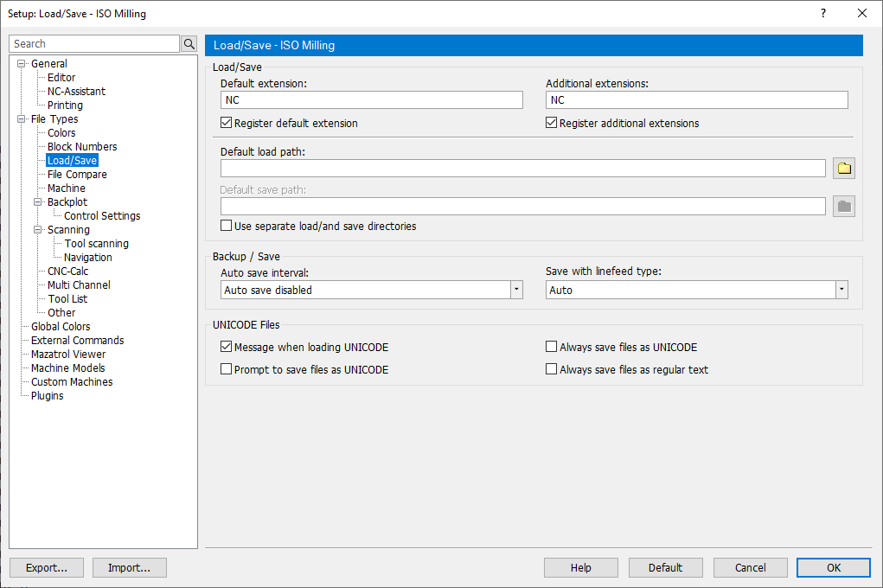Open Tool scanning settings page
The image size is (883, 588).
click(96, 244)
